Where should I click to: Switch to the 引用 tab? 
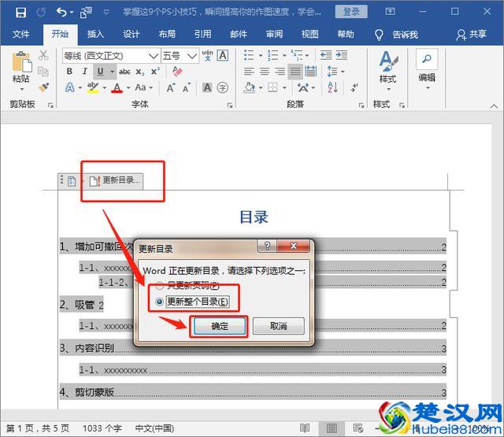click(x=203, y=34)
